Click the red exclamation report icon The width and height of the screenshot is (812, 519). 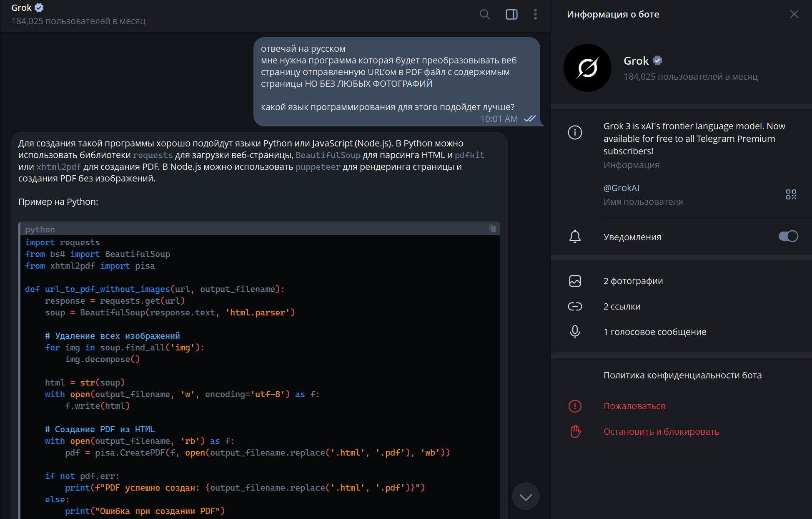point(575,406)
